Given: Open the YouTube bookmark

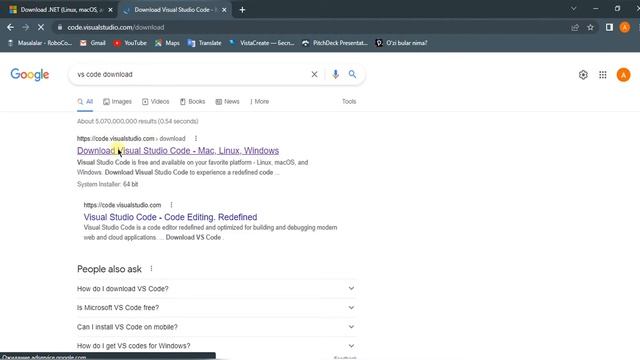Looking at the screenshot, I should [x=130, y=43].
